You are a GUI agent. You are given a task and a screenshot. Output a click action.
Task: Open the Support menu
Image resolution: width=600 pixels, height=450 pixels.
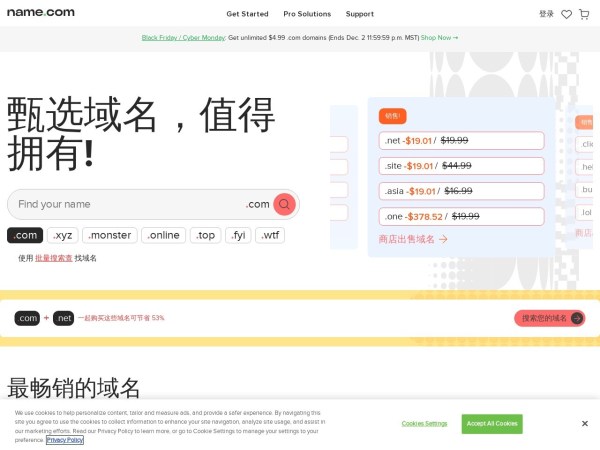coord(360,14)
